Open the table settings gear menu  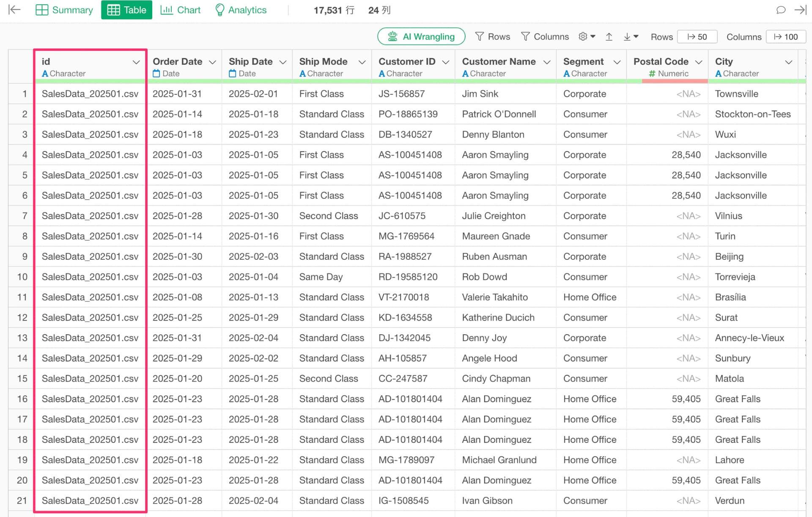point(587,37)
